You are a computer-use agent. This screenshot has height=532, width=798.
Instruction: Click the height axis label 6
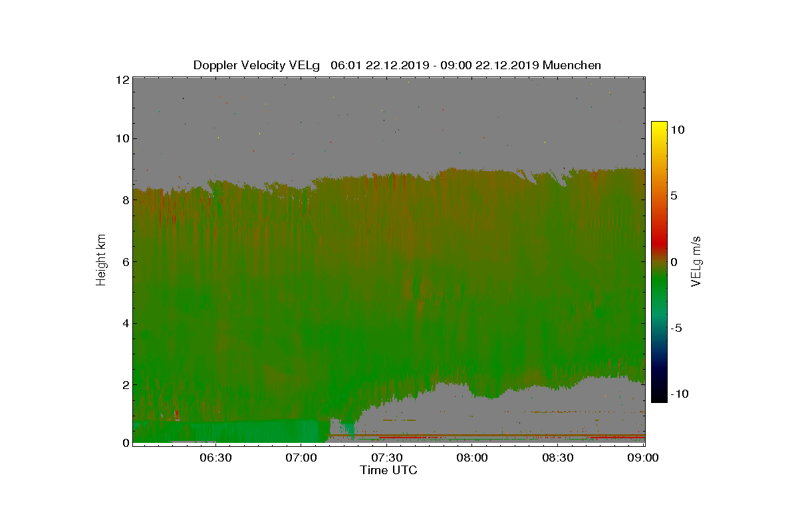(124, 261)
